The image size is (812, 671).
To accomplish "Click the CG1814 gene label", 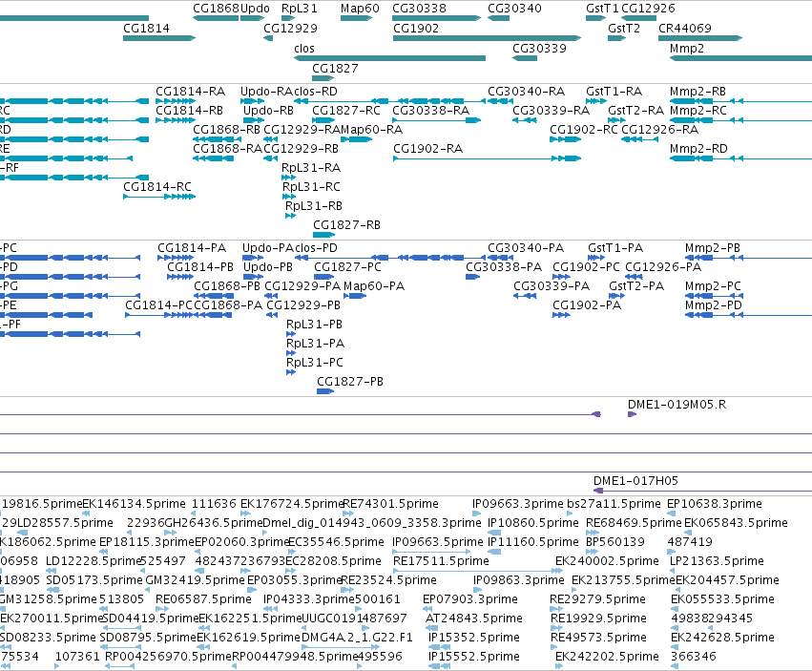I will tap(146, 28).
